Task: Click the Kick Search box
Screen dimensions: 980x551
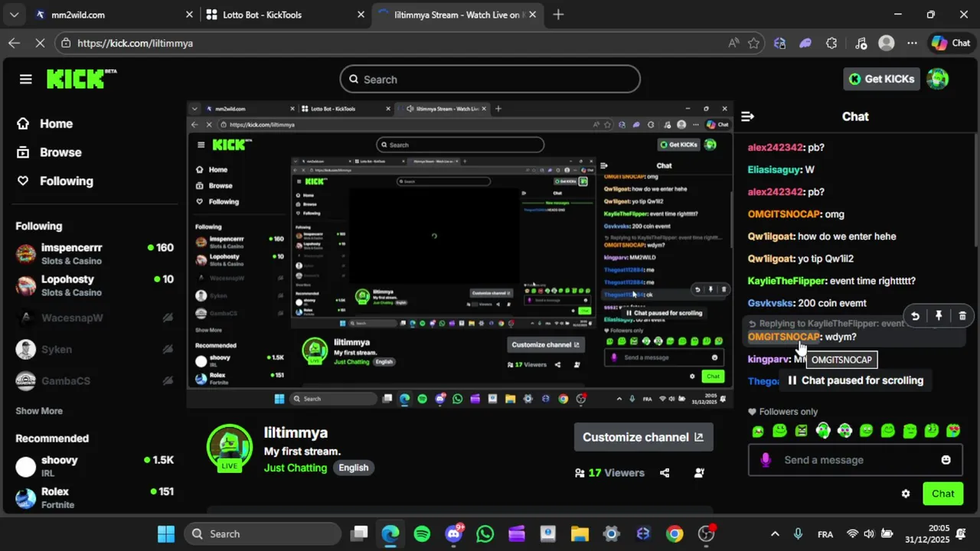Action: (x=490, y=80)
